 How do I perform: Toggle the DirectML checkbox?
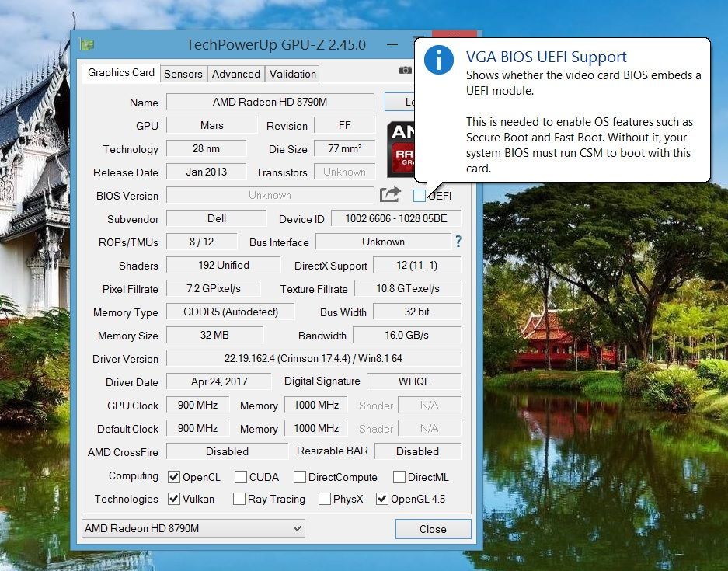coord(399,477)
